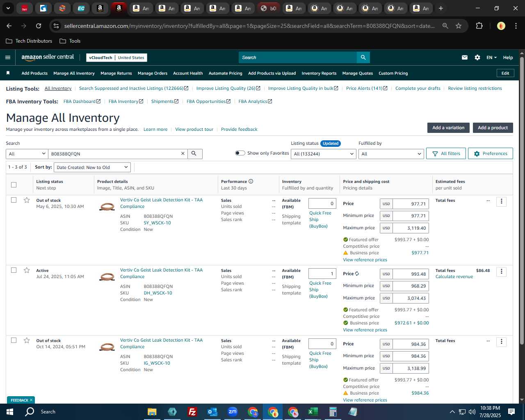Open Inventory Reports menu item
The height and width of the screenshot is (420, 525).
click(x=319, y=73)
